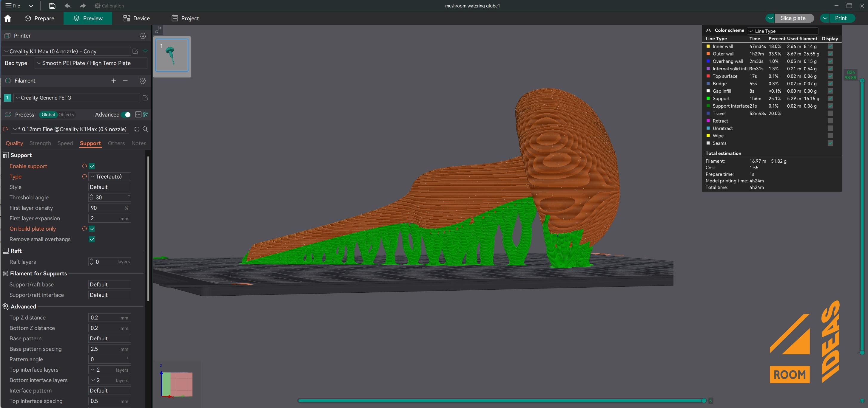Hide Support lines in display
This screenshot has width=868, height=408.
tap(830, 99)
